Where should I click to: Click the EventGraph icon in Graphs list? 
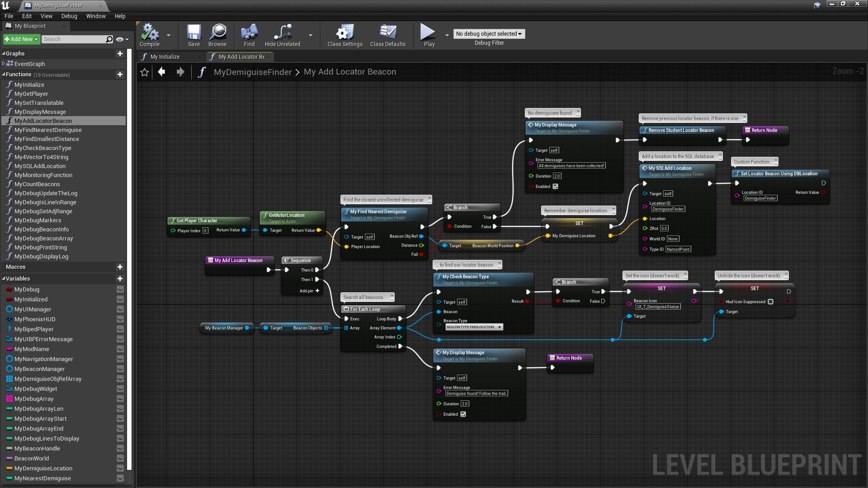pyautogui.click(x=9, y=64)
